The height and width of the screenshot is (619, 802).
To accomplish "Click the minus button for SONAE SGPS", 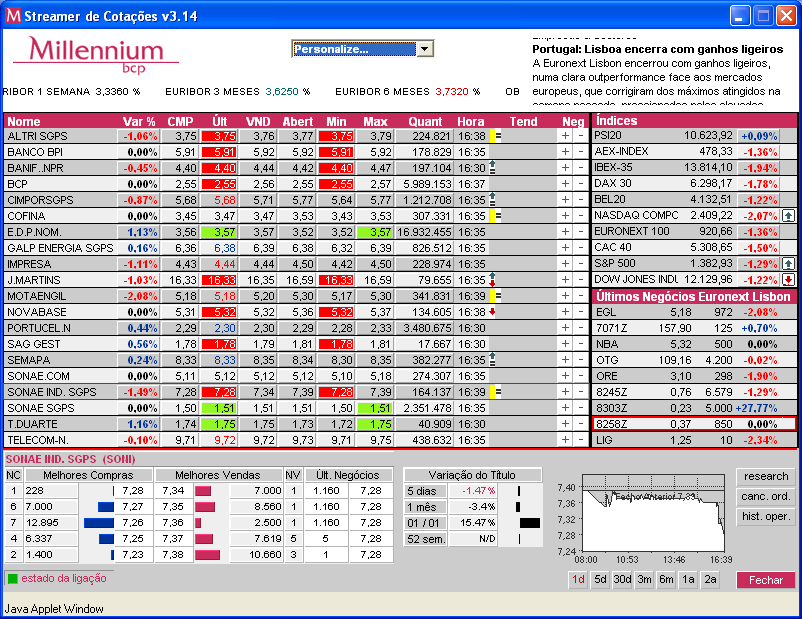I will (581, 408).
